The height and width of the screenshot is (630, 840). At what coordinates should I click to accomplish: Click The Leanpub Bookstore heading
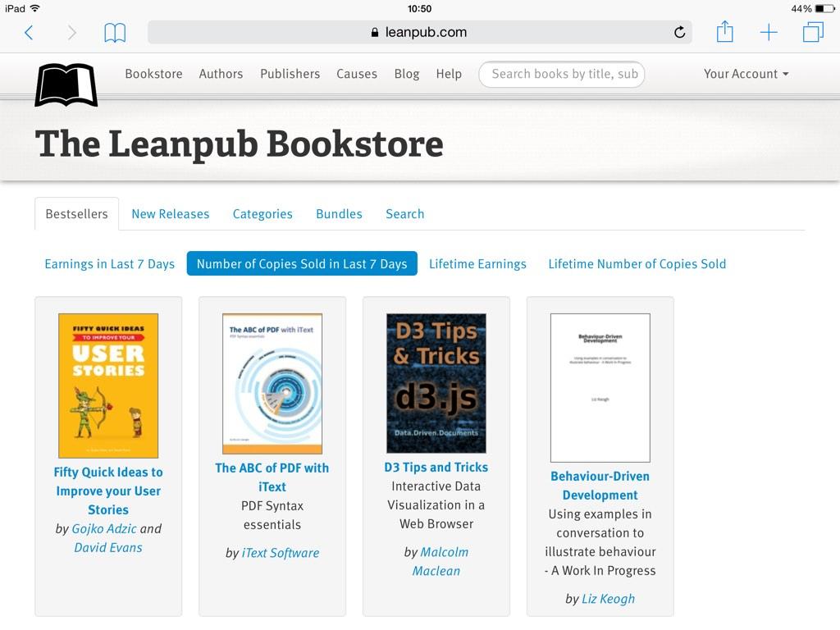[x=240, y=144]
